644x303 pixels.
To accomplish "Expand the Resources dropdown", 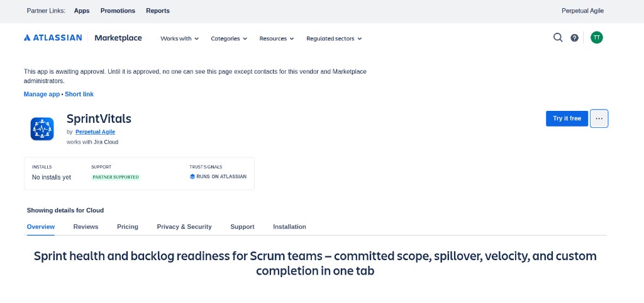I will point(277,38).
